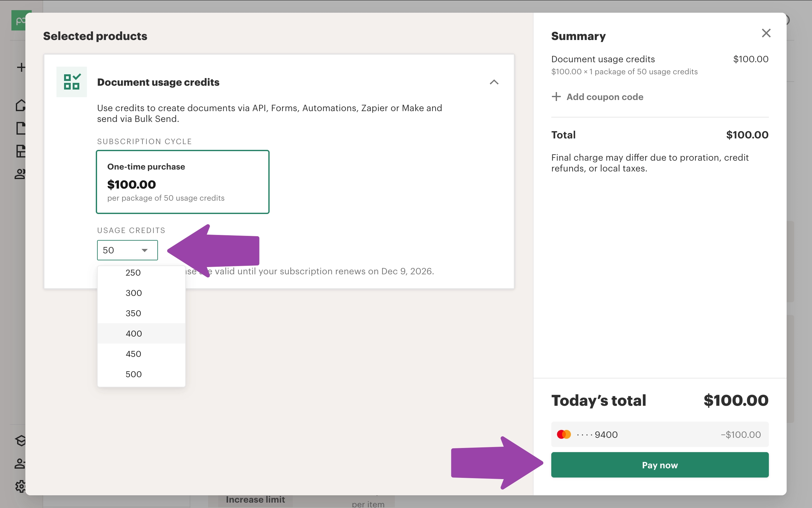The image size is (812, 508).
Task: Click the Today's total $100.00 amount
Action: pyautogui.click(x=736, y=400)
